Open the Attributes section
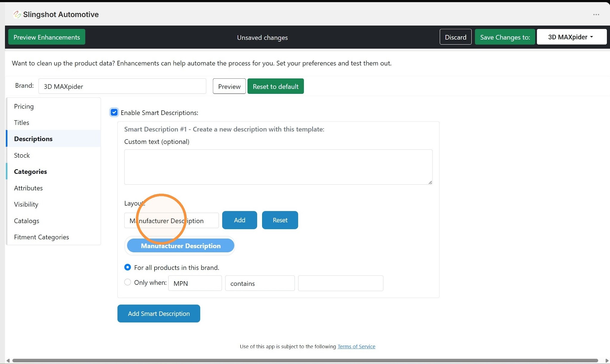Screen dimensions: 610x364 point(54,188)
